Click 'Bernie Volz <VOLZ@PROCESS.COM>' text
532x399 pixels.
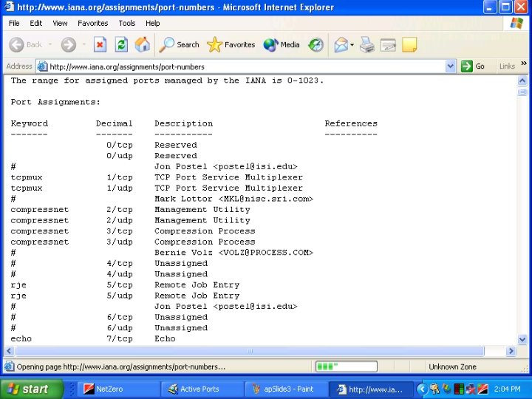(x=233, y=253)
